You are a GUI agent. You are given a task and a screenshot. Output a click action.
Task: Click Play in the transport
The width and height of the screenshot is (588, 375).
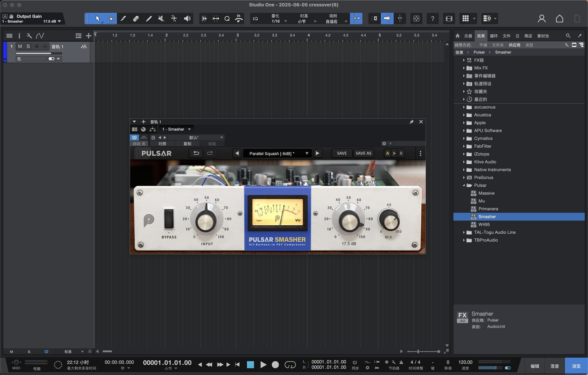(x=263, y=365)
